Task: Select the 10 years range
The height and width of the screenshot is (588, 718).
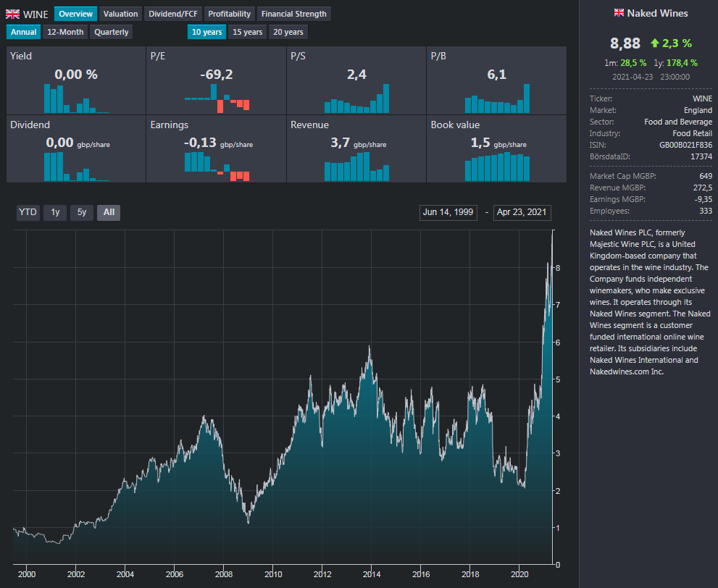Action: tap(206, 32)
